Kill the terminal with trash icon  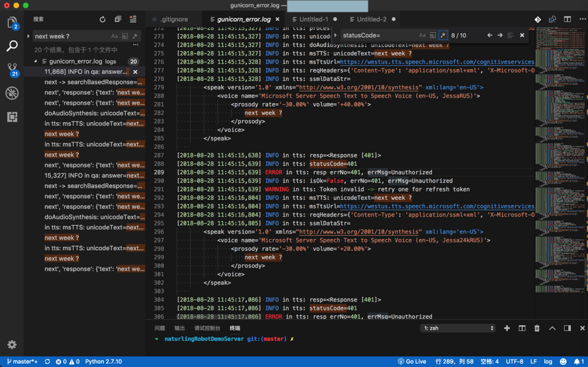pyautogui.click(x=537, y=328)
